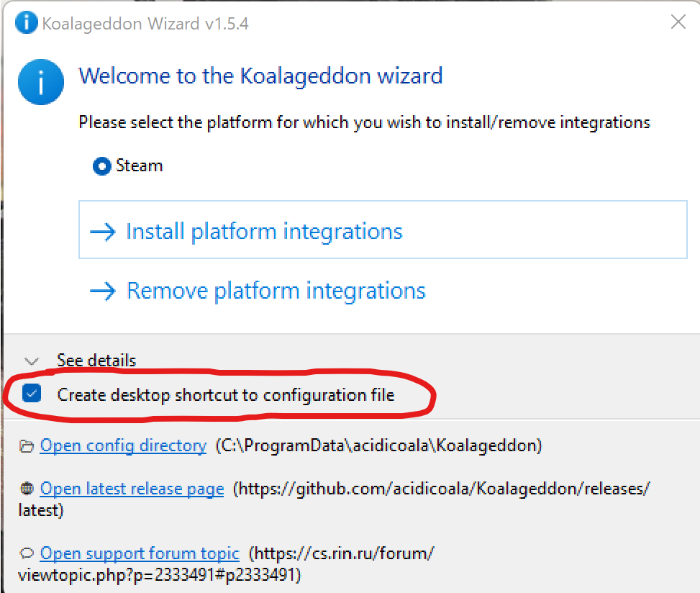700x593 pixels.
Task: Click the globe icon beside latest release link
Action: [27, 489]
